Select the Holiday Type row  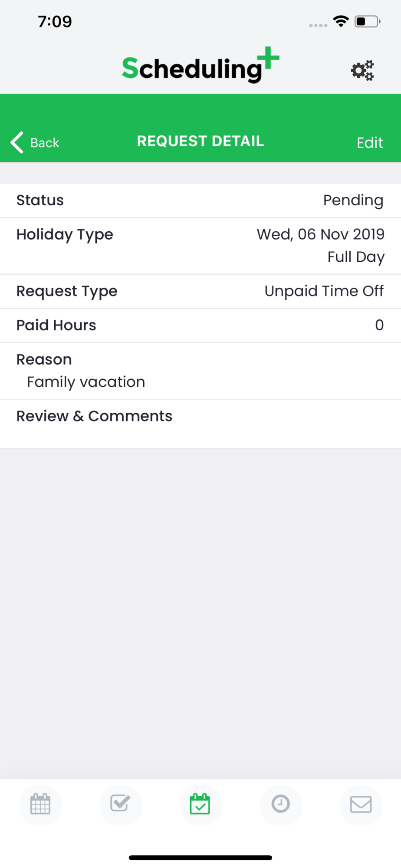(200, 246)
